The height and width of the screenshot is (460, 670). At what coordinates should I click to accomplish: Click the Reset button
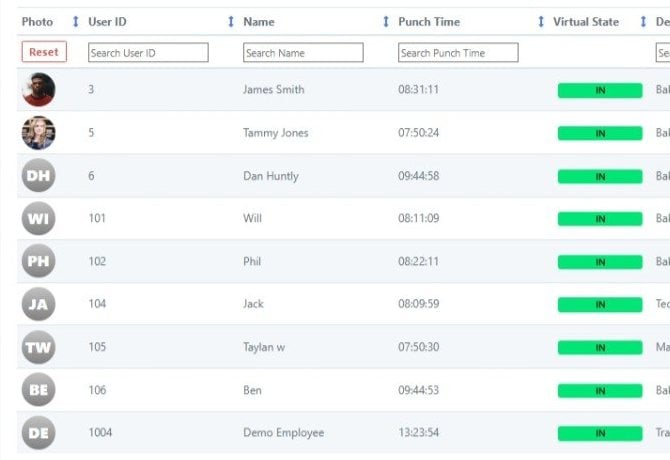click(44, 52)
